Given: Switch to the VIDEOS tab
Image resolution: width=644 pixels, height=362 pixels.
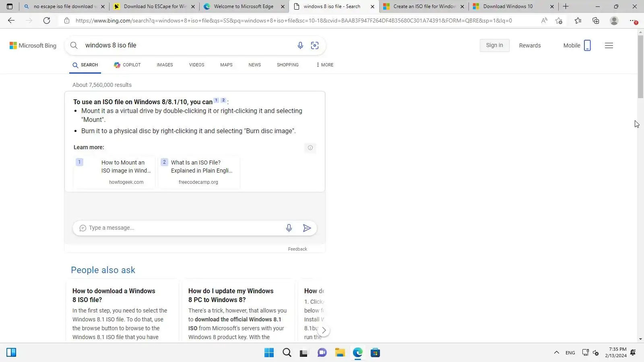Looking at the screenshot, I should pyautogui.click(x=197, y=65).
